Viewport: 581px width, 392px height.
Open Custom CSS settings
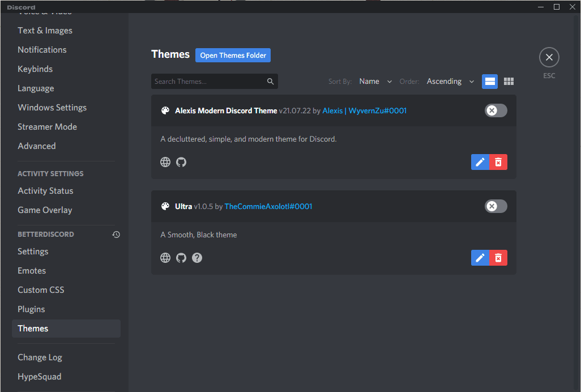[41, 289]
